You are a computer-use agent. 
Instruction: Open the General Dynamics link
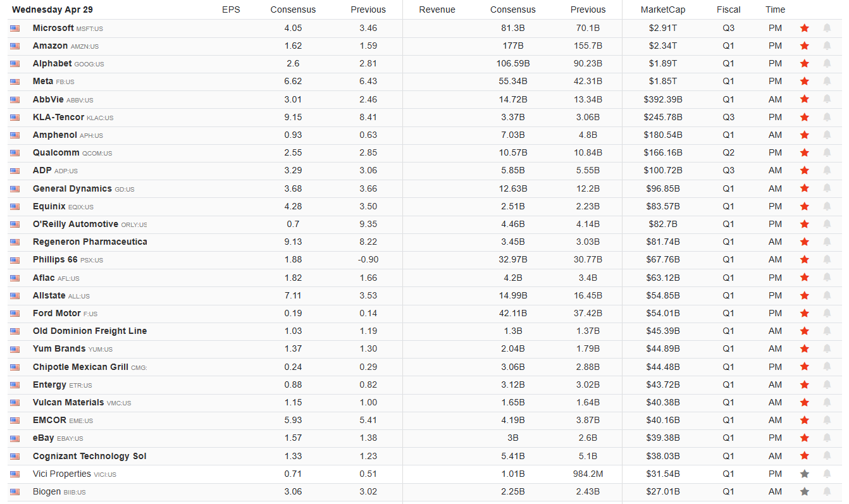[x=72, y=188]
